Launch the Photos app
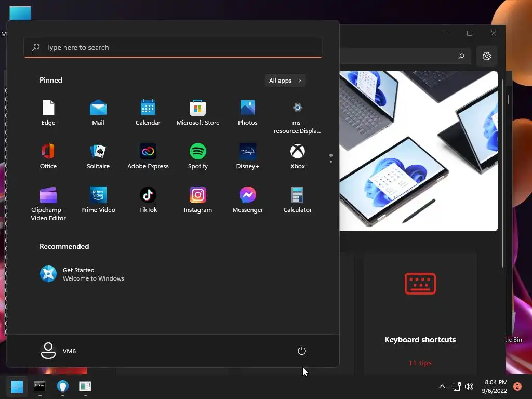 pyautogui.click(x=248, y=113)
